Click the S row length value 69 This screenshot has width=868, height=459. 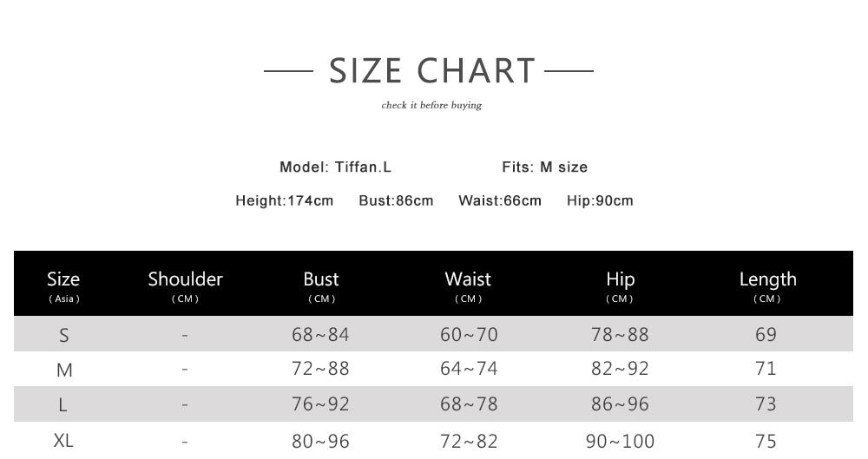pyautogui.click(x=766, y=334)
